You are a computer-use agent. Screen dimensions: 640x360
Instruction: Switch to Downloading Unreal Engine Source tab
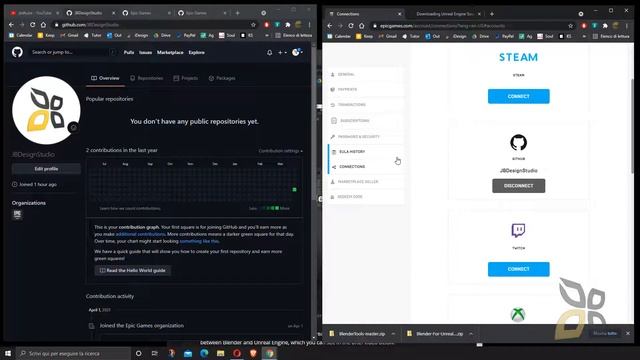[445, 14]
